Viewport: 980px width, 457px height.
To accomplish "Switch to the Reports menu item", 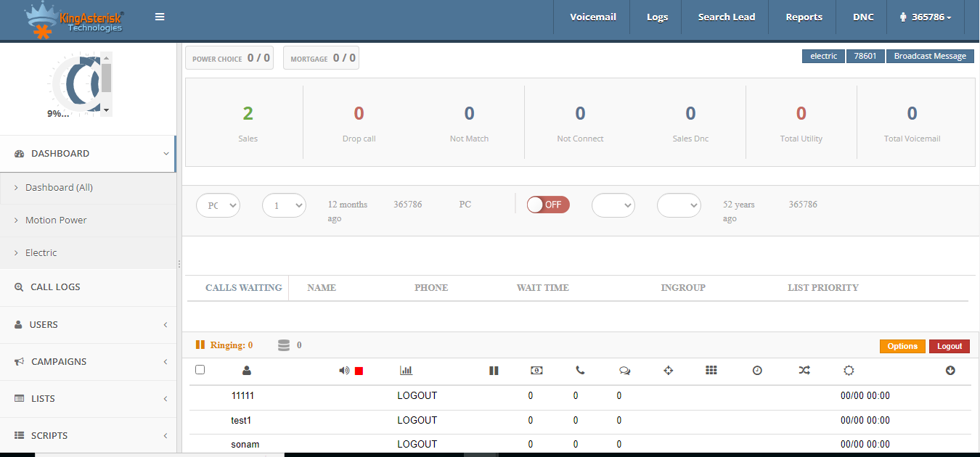I will click(803, 17).
